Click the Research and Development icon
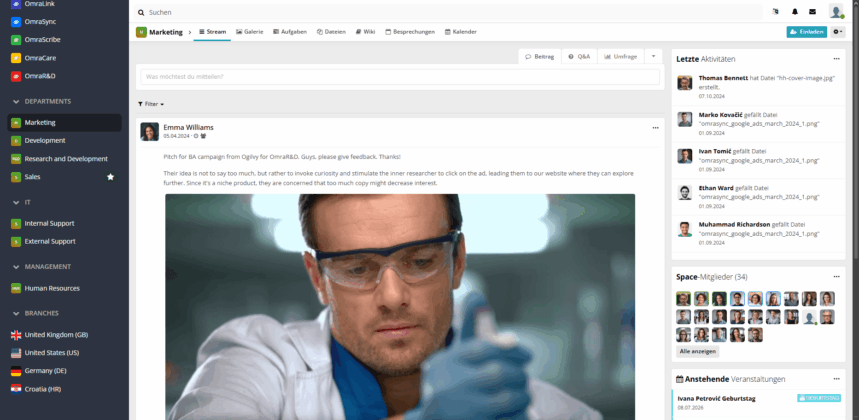 (x=16, y=159)
